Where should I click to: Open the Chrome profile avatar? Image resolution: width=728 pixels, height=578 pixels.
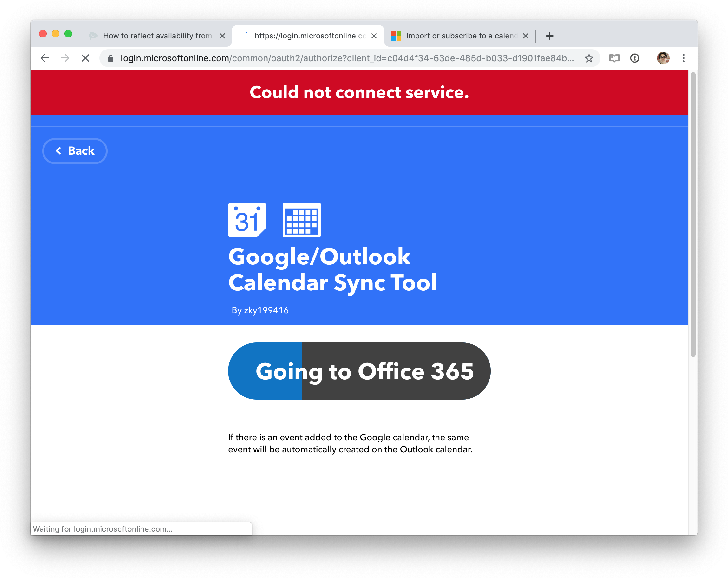point(663,58)
